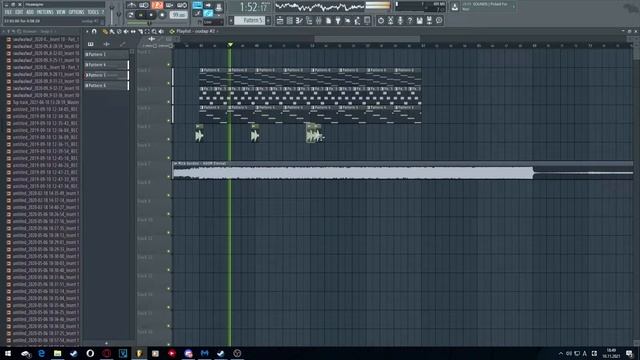Choose the Select tool in Playlist toolbar

pyautogui.click(x=147, y=31)
